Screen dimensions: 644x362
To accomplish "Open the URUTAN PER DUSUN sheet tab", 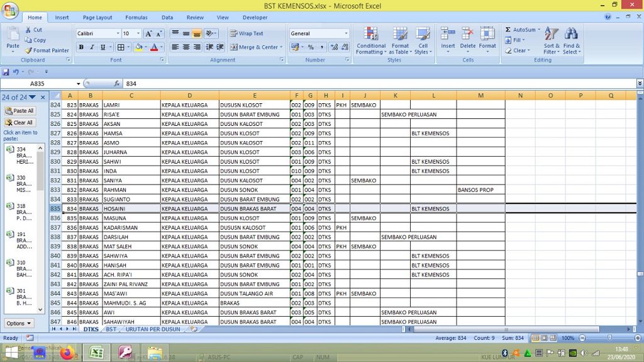I will (152, 329).
